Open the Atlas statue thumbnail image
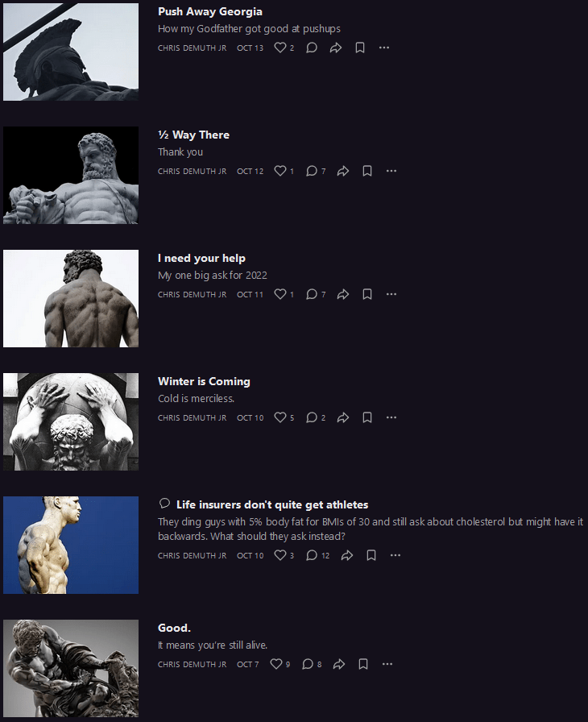This screenshot has height=722, width=588. pos(71,421)
